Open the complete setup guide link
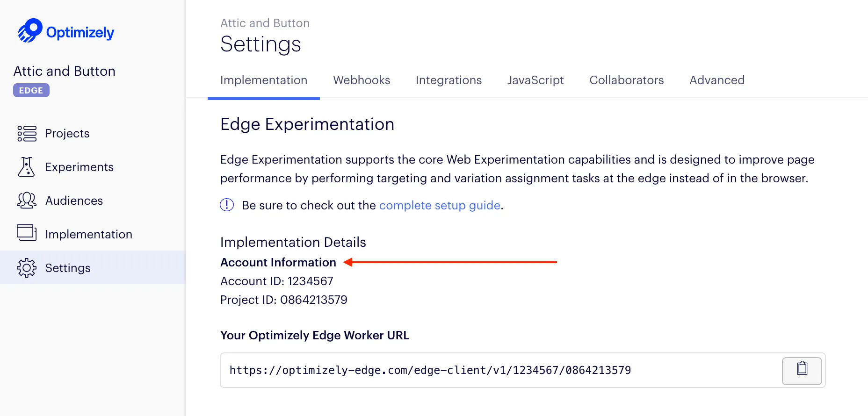The height and width of the screenshot is (416, 868). pyautogui.click(x=440, y=205)
